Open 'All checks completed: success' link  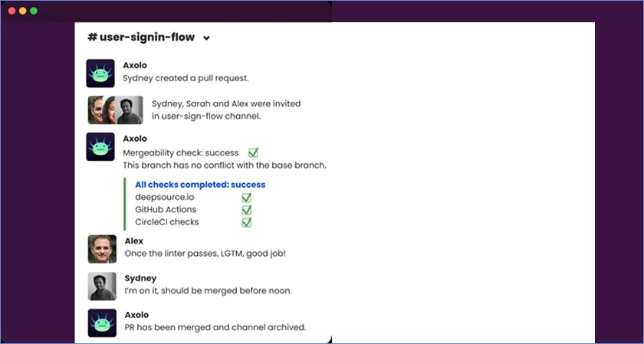pyautogui.click(x=200, y=185)
